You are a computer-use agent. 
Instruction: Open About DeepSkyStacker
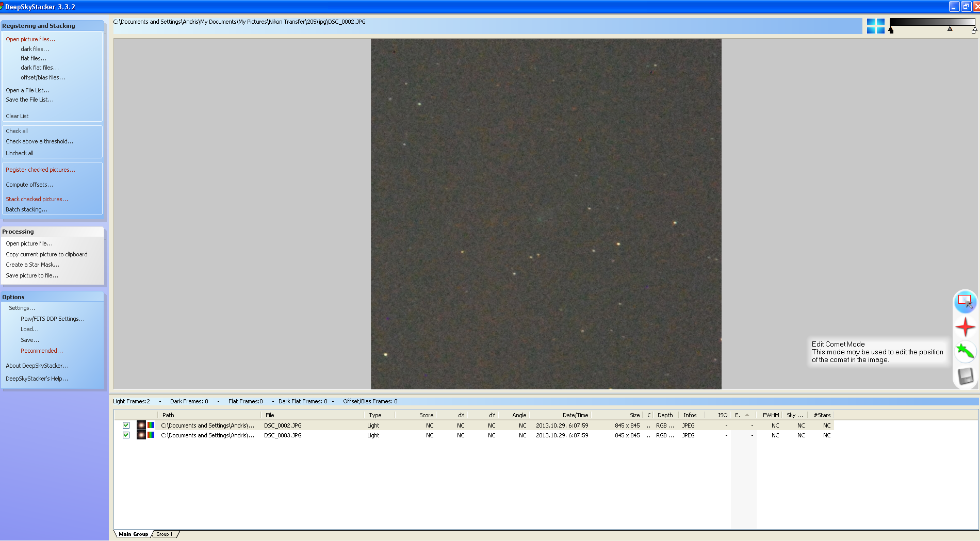tap(37, 366)
